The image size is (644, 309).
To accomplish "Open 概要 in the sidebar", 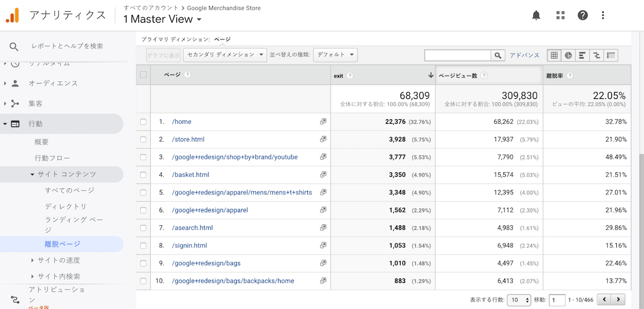I will click(x=41, y=142).
